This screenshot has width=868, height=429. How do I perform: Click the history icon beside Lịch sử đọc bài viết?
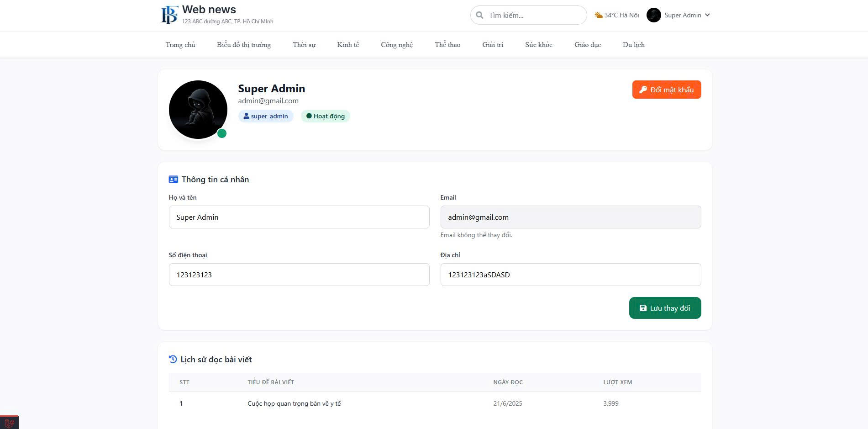[x=173, y=360]
